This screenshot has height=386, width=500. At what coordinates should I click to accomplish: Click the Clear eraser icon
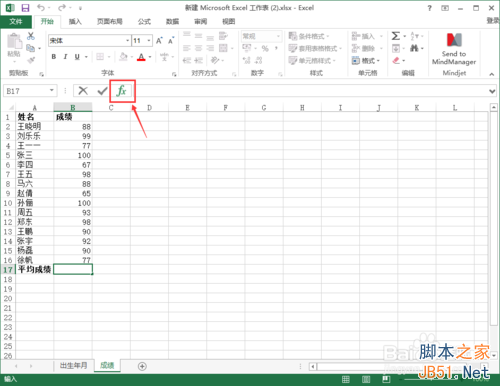(396, 60)
